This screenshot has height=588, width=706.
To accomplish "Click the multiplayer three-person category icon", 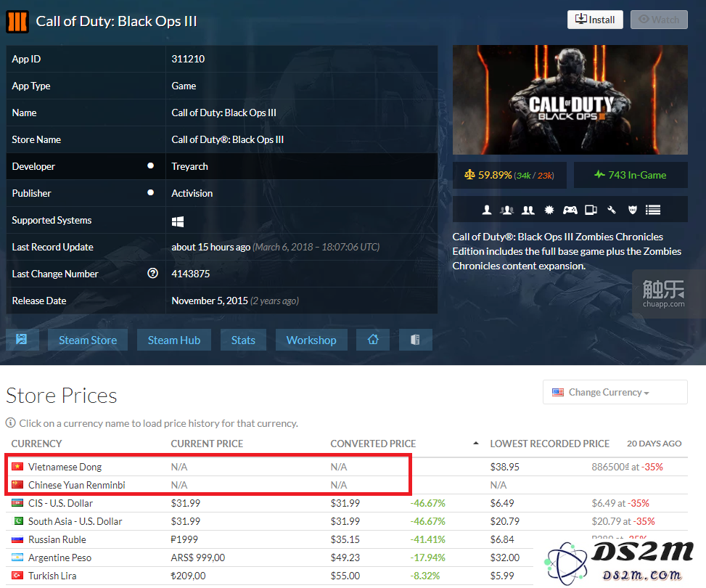I will pos(507,210).
